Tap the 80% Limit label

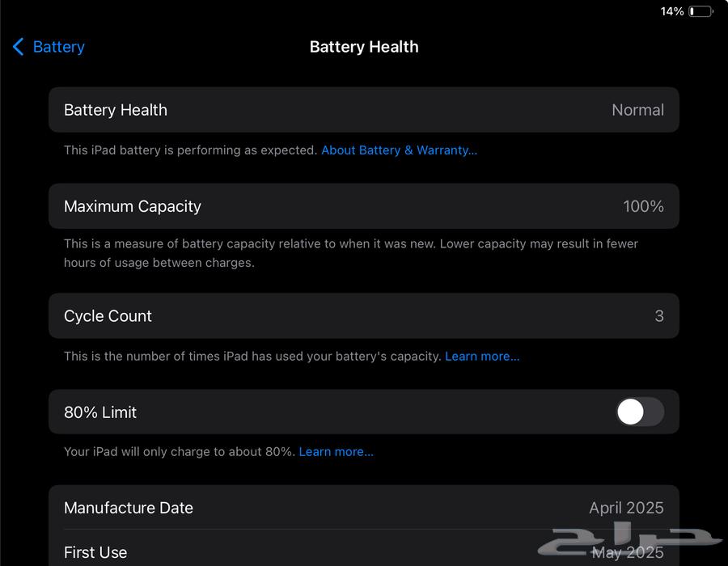click(x=100, y=412)
